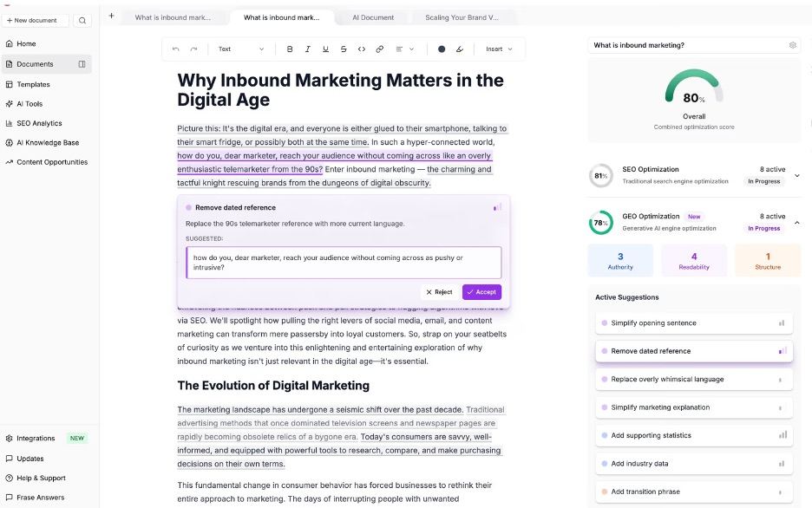Reject the suggested rewrite
The height and width of the screenshot is (508, 812).
pos(439,292)
